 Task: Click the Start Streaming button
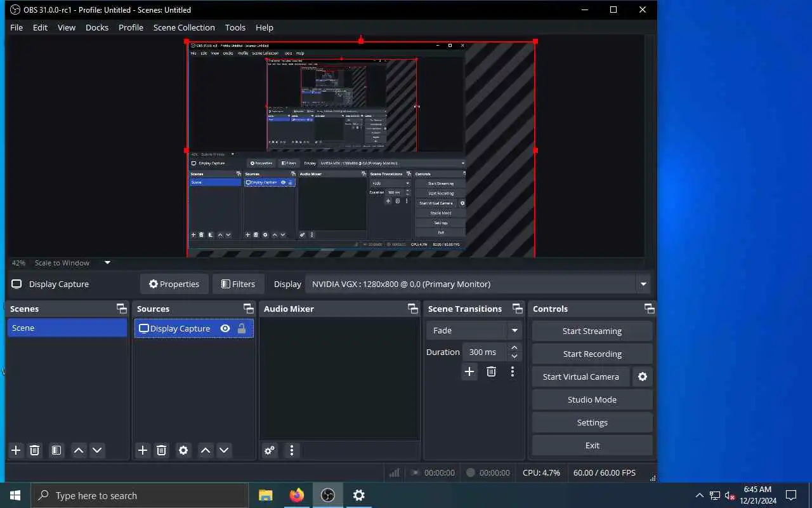point(593,331)
